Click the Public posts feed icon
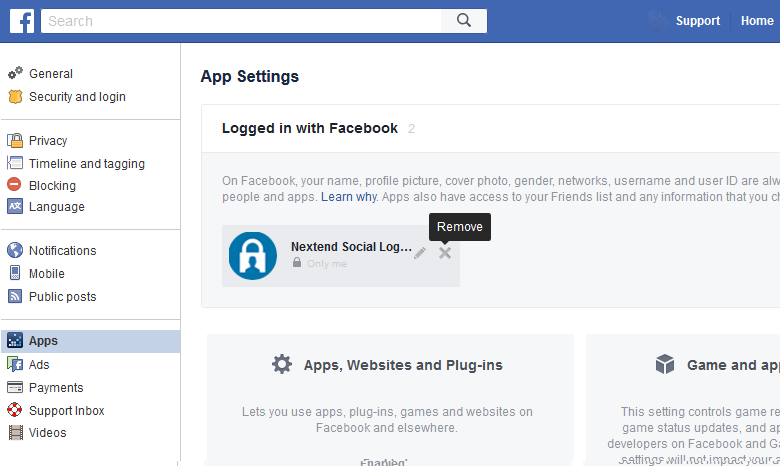 [x=15, y=297]
